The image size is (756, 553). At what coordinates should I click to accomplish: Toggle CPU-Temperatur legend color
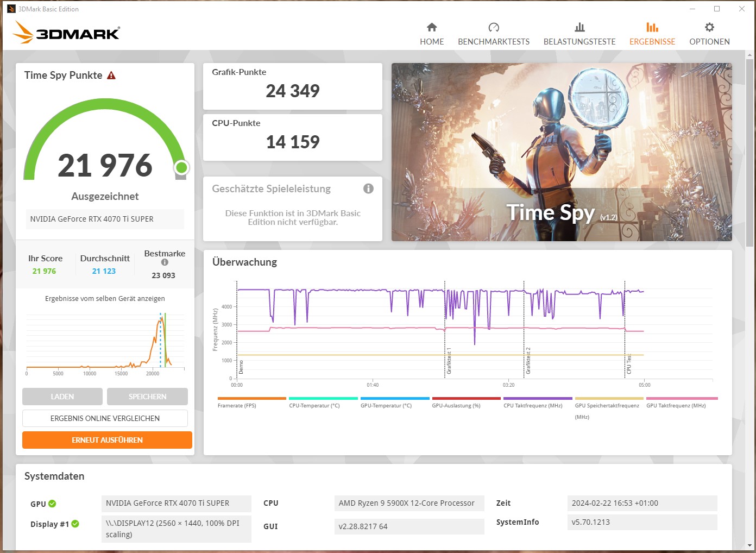point(323,398)
